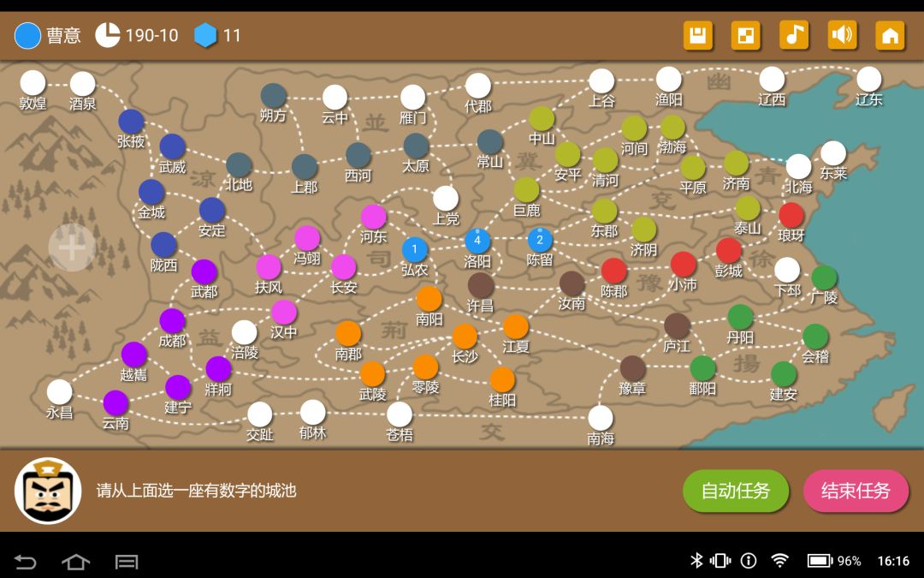Select 陈留 city marked 2
924x578 pixels.
540,240
